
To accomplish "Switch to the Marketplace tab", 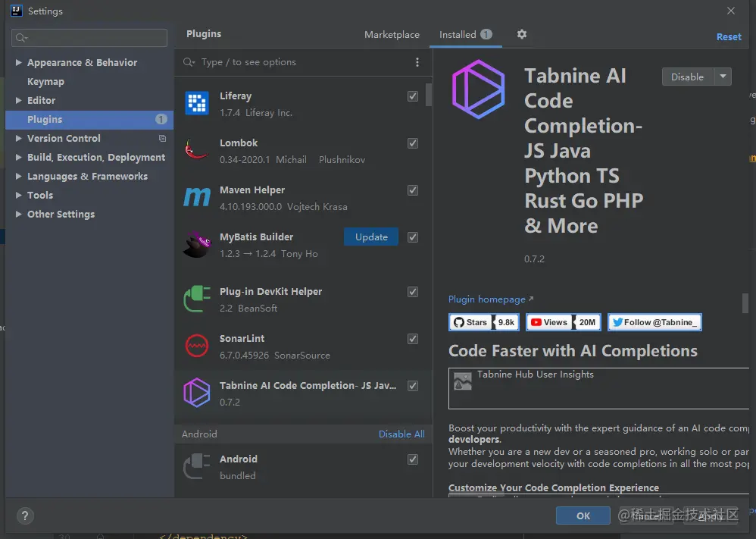I will [x=392, y=35].
